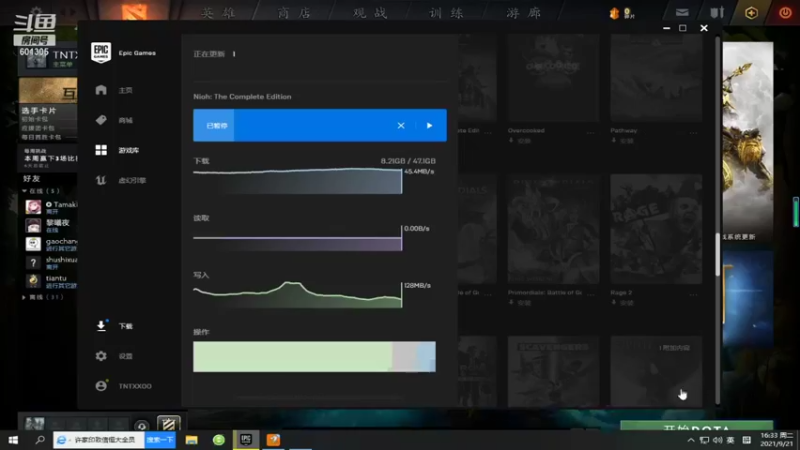The image size is (800, 450).
Task: Open options menu for Primordials
Action: pyautogui.click(x=591, y=293)
